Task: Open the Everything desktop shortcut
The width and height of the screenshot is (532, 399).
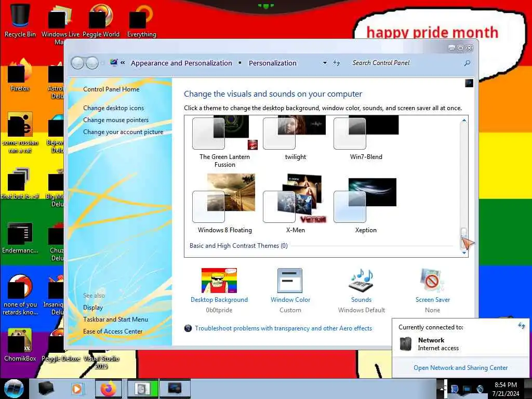Action: click(x=141, y=20)
